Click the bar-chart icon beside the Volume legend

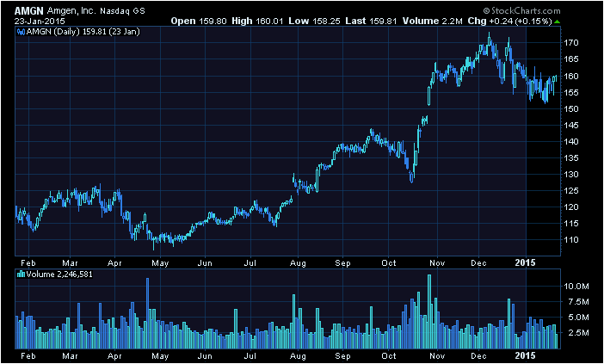pyautogui.click(x=21, y=275)
